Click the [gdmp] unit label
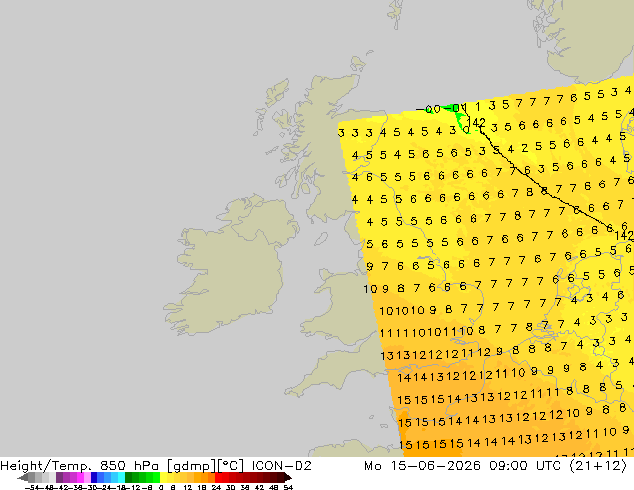This screenshot has width=634, height=490. (192, 466)
